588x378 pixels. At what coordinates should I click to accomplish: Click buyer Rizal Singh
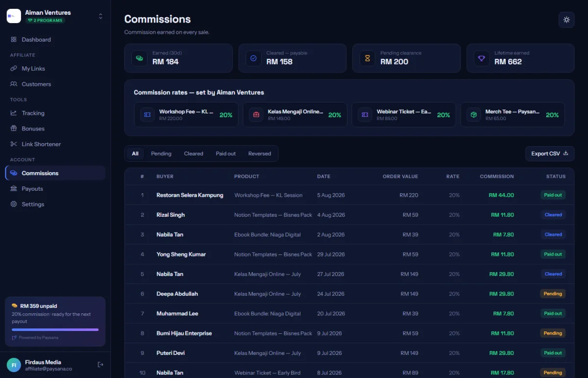click(171, 215)
